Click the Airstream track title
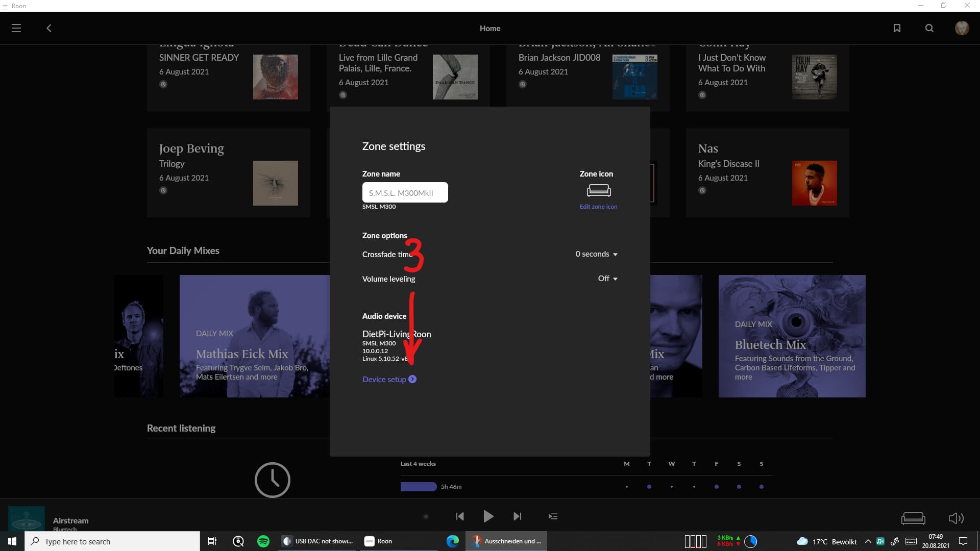 tap(71, 520)
